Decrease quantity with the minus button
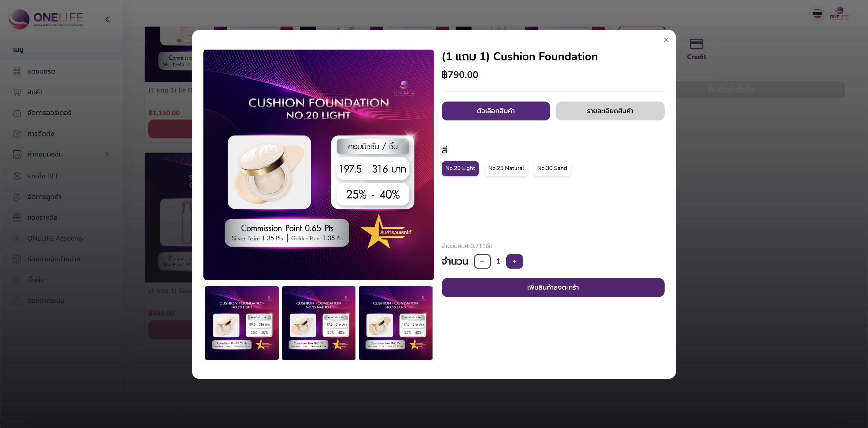Viewport: 868px width, 428px height. click(x=482, y=261)
